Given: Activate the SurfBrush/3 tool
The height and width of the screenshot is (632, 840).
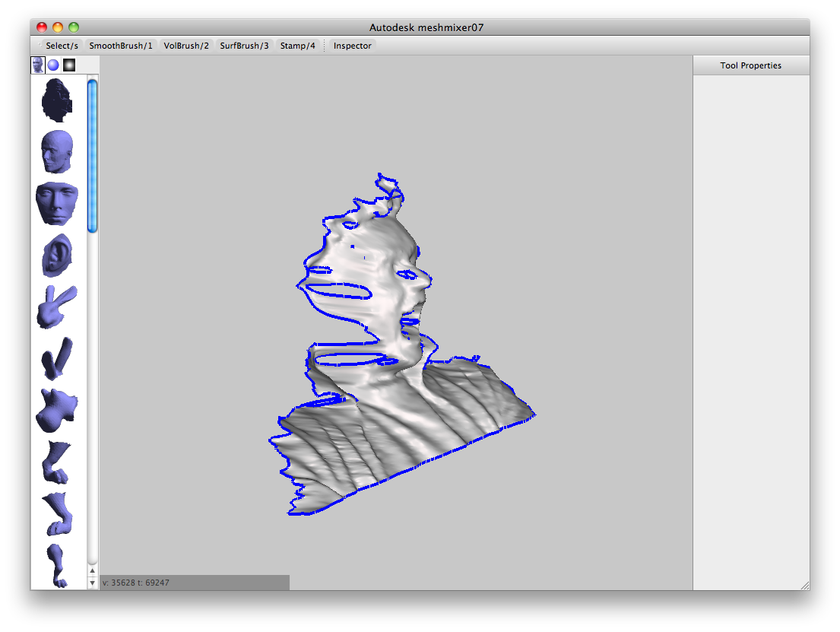Looking at the screenshot, I should (x=244, y=46).
